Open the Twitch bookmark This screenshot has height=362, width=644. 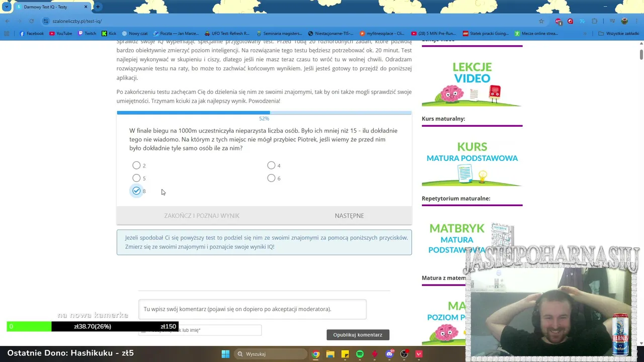[x=87, y=34]
